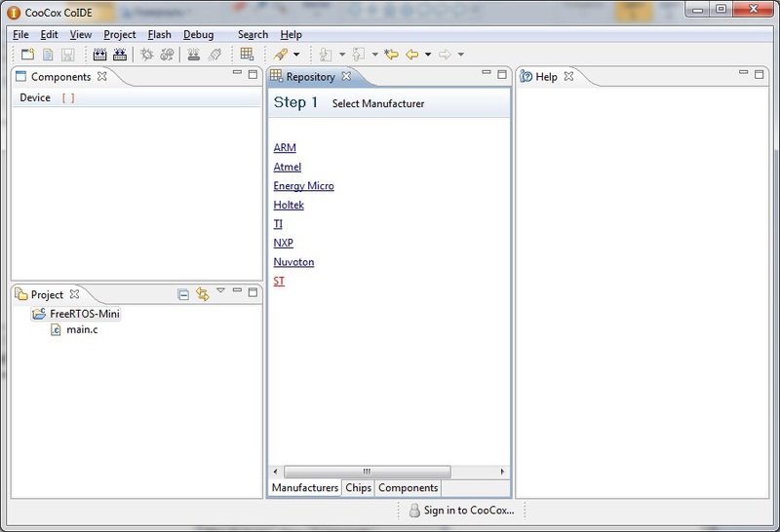Image resolution: width=780 pixels, height=532 pixels.
Task: Open the Flash menu
Action: pos(159,35)
